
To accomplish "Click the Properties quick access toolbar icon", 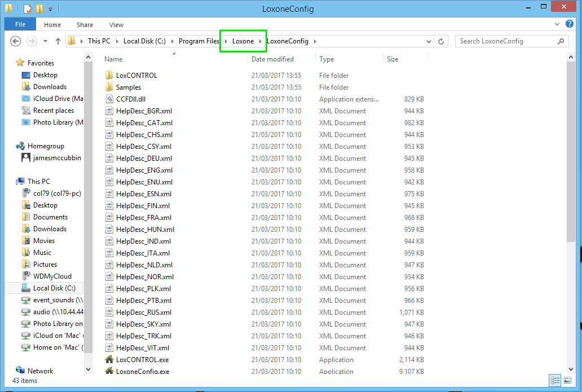I will [28, 8].
